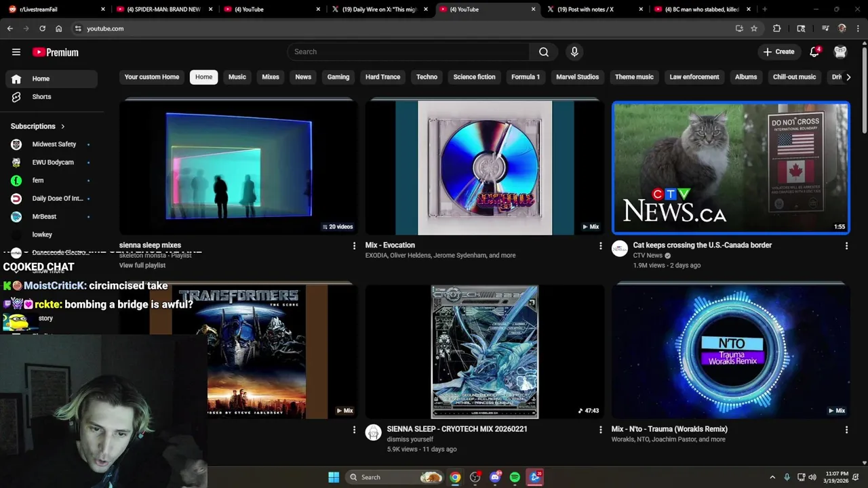Open the Chrome three-dot menu
Image resolution: width=868 pixels, height=488 pixels.
tap(859, 28)
